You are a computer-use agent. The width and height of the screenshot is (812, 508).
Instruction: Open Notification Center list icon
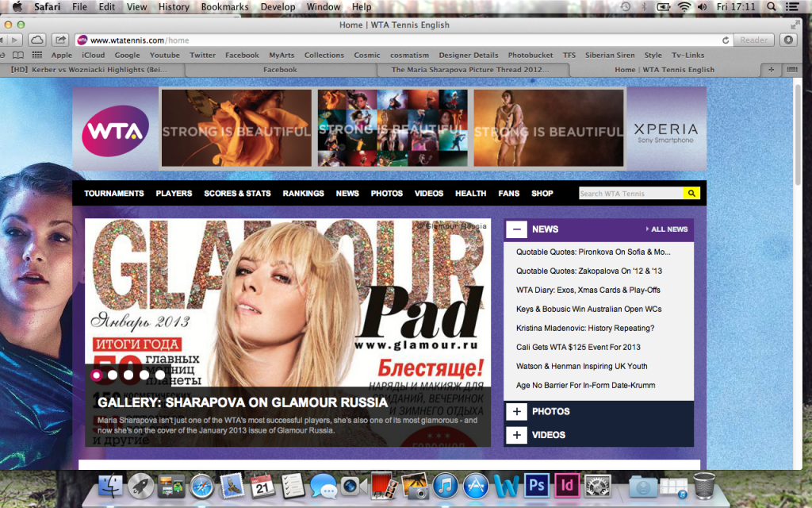pyautogui.click(x=792, y=6)
